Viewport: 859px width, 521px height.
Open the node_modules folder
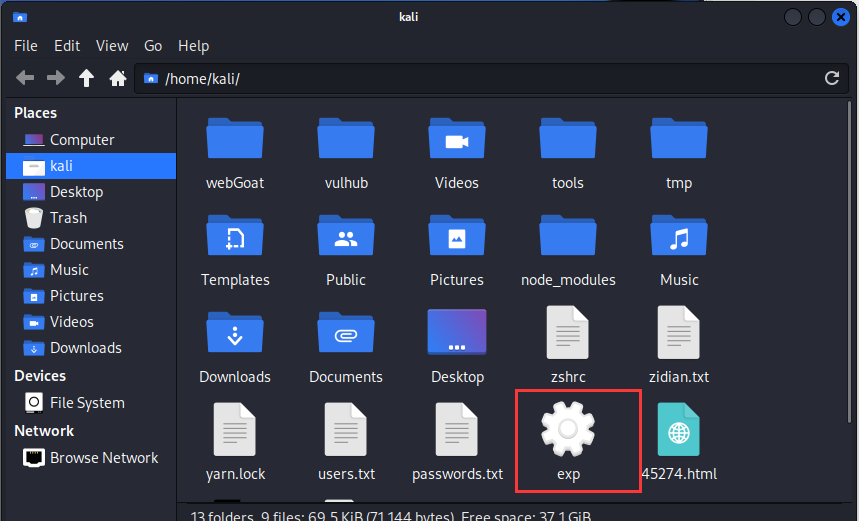point(568,238)
